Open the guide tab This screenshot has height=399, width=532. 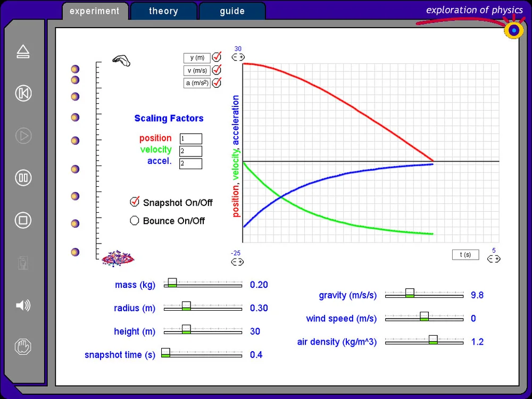tap(232, 11)
